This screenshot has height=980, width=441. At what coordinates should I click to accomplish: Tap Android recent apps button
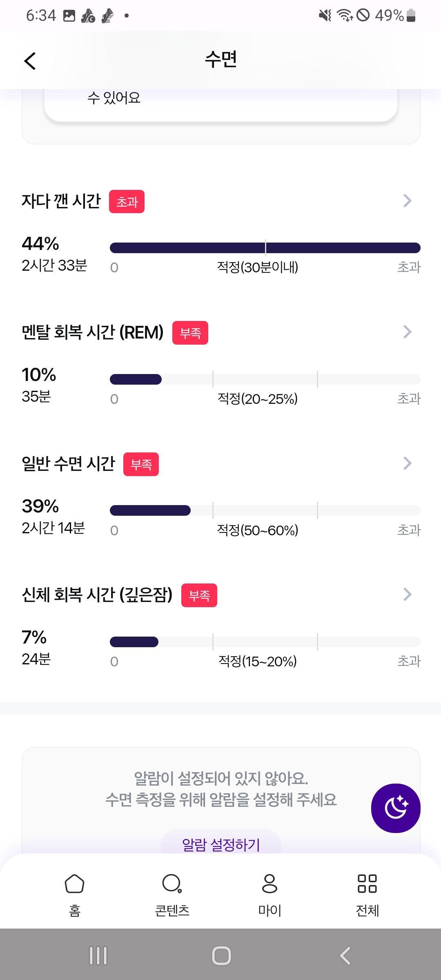pyautogui.click(x=98, y=956)
